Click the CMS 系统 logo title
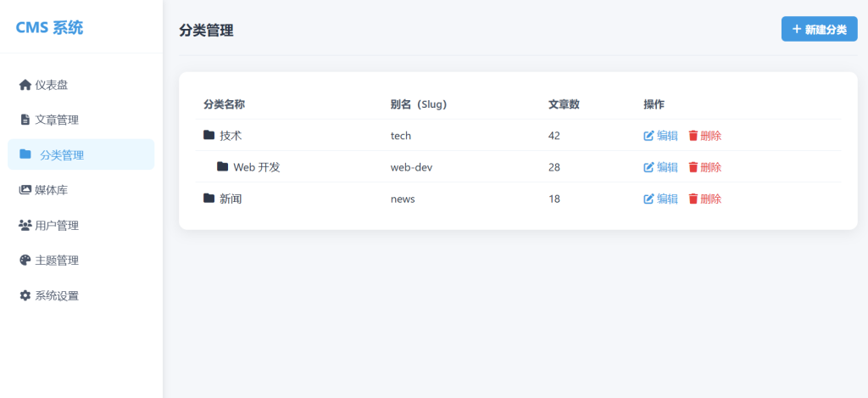 [x=50, y=27]
